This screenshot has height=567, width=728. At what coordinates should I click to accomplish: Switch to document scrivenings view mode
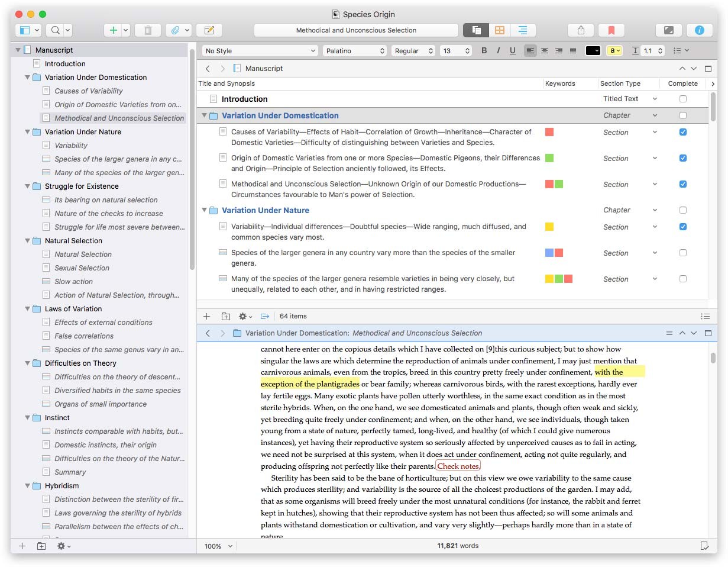coord(476,30)
